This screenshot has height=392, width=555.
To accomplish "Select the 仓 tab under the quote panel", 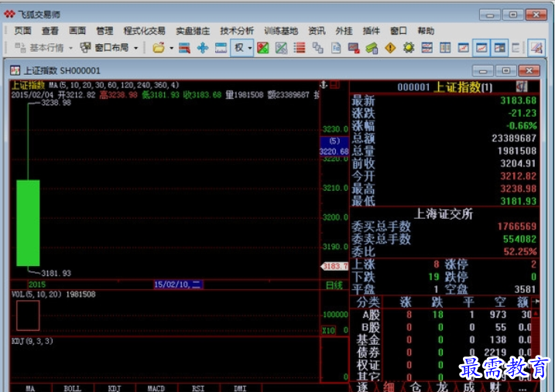I will pyautogui.click(x=416, y=387).
